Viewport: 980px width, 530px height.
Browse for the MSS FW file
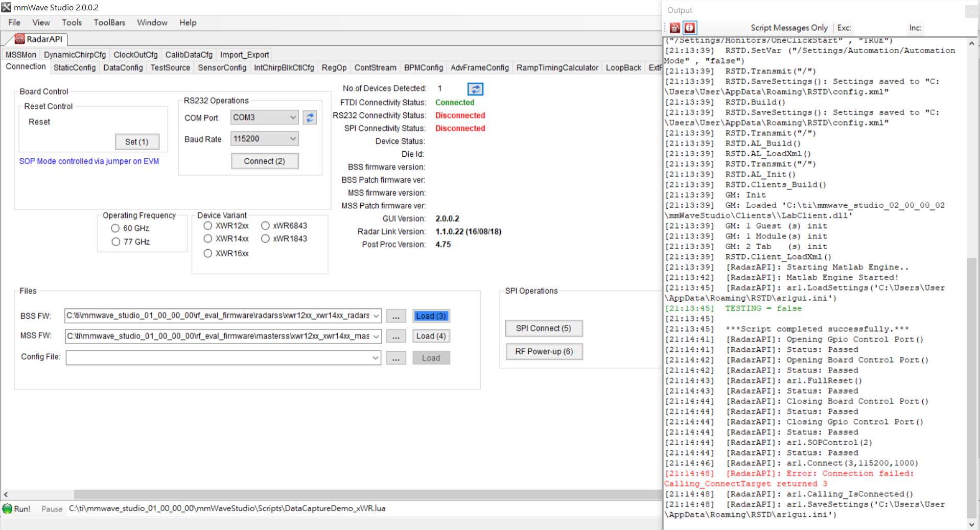tap(396, 336)
